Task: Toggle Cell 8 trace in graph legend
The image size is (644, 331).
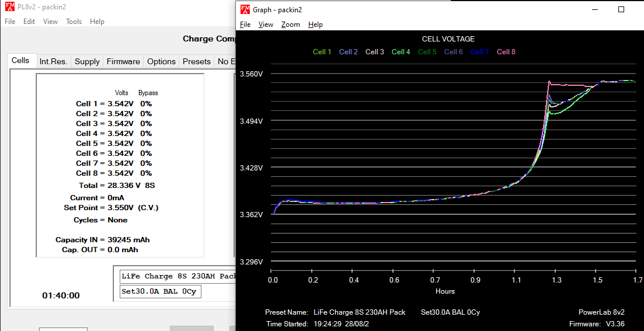Action: click(506, 52)
